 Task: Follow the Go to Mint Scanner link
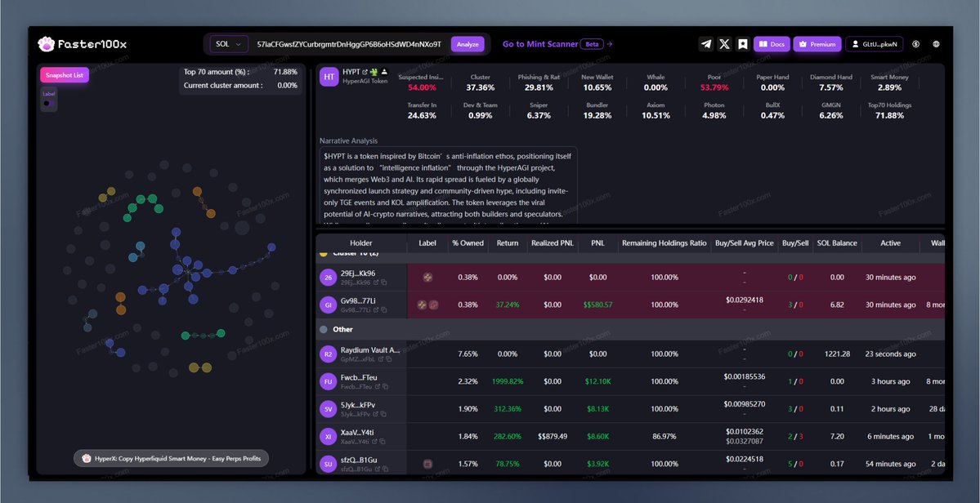point(557,44)
